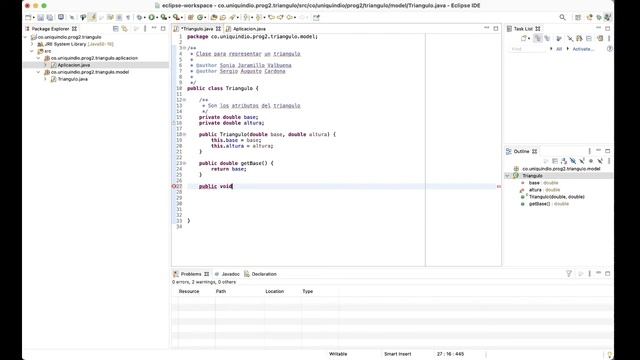Viewport: 640px width, 360px height.
Task: Click the Type column header
Action: tap(307, 291)
